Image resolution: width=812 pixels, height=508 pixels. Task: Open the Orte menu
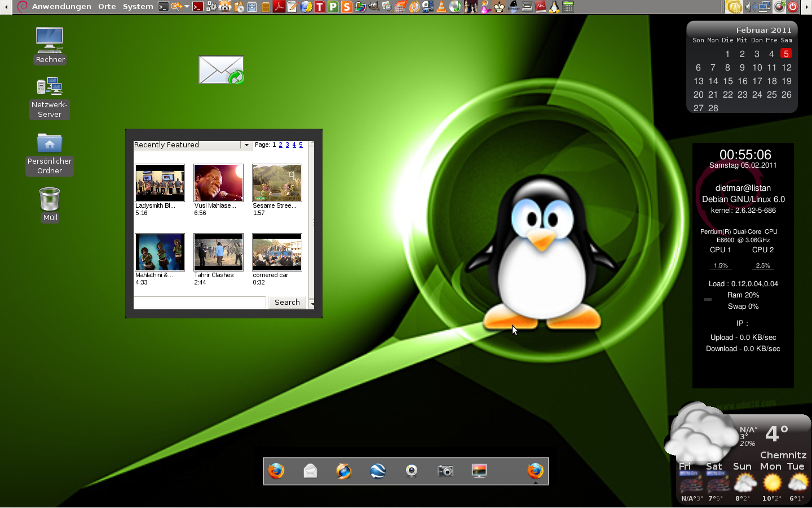tap(107, 7)
